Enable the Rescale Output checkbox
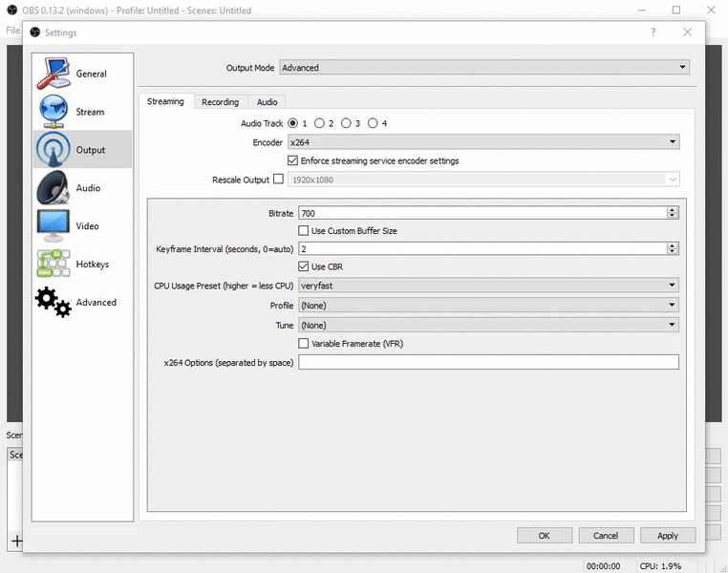Screen dimensions: 728x573 pyautogui.click(x=278, y=179)
